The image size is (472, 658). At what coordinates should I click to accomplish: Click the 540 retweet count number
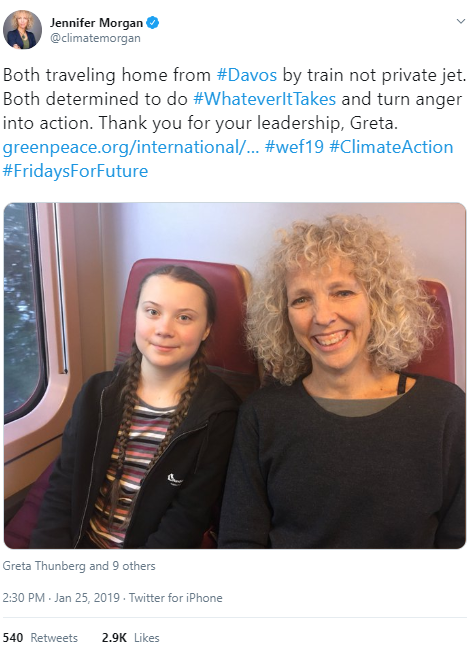pos(13,638)
